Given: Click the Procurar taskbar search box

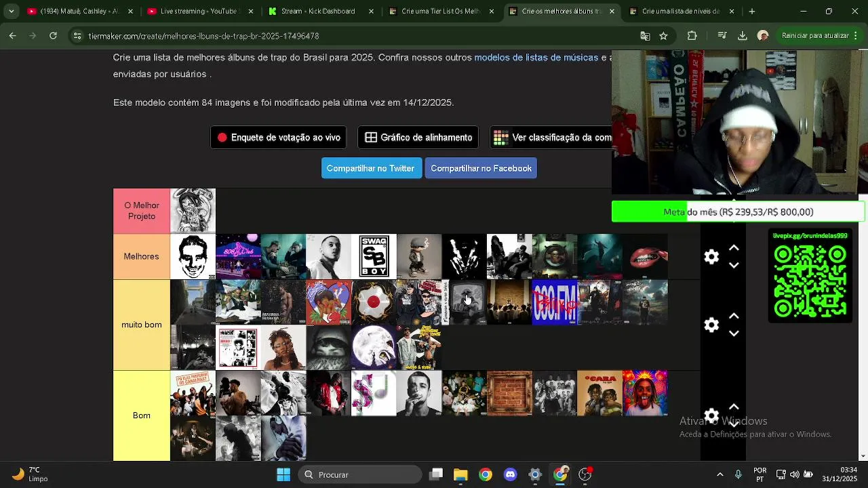Looking at the screenshot, I should point(360,474).
